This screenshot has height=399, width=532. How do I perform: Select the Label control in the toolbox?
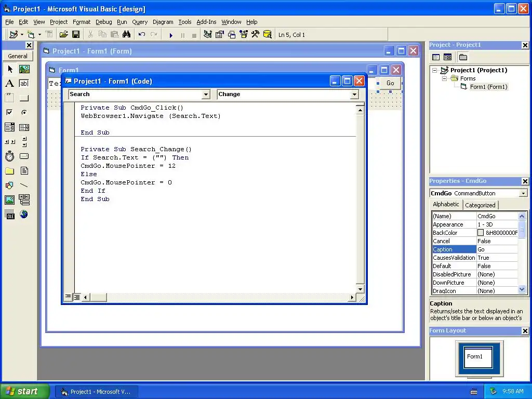tap(10, 84)
